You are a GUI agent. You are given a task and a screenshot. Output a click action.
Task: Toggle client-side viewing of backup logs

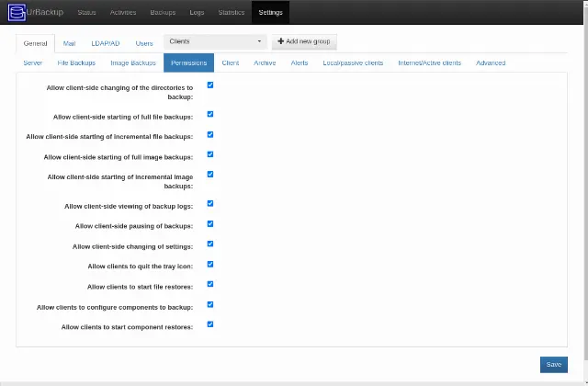[x=210, y=203]
